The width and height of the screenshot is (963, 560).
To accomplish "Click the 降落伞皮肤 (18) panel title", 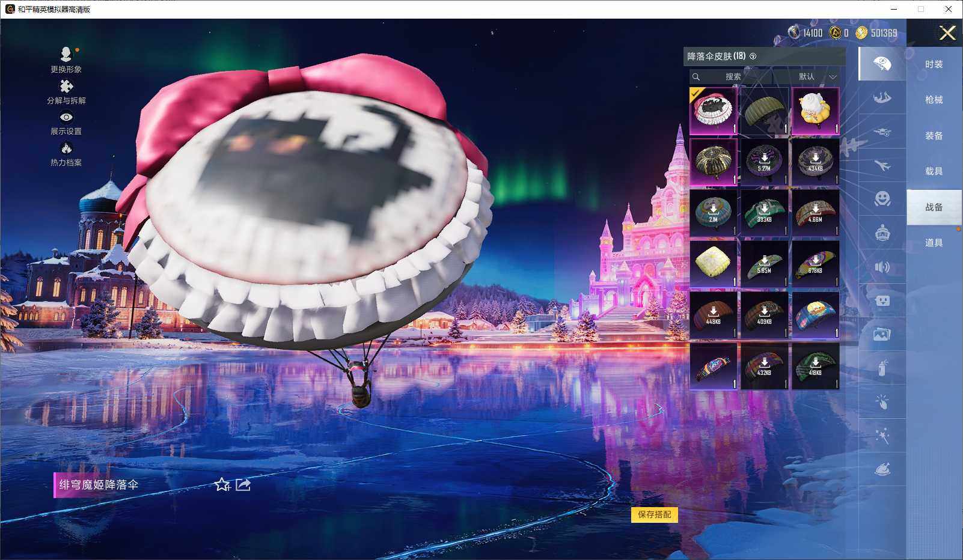I will (717, 56).
